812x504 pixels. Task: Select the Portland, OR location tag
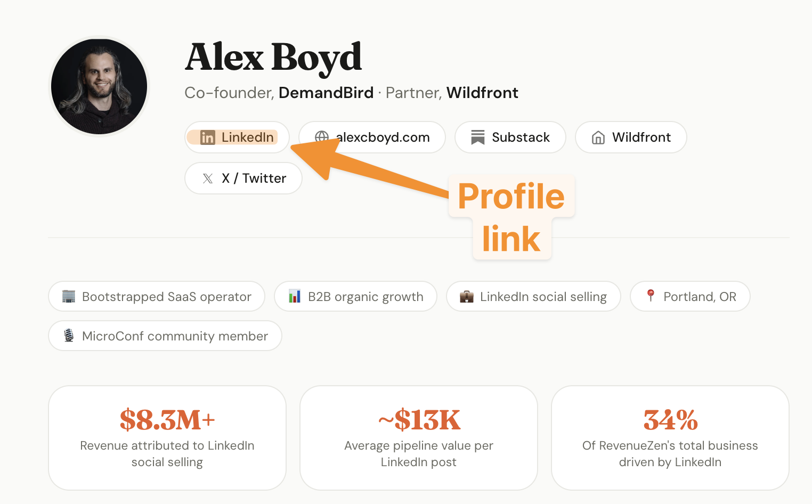click(x=690, y=296)
